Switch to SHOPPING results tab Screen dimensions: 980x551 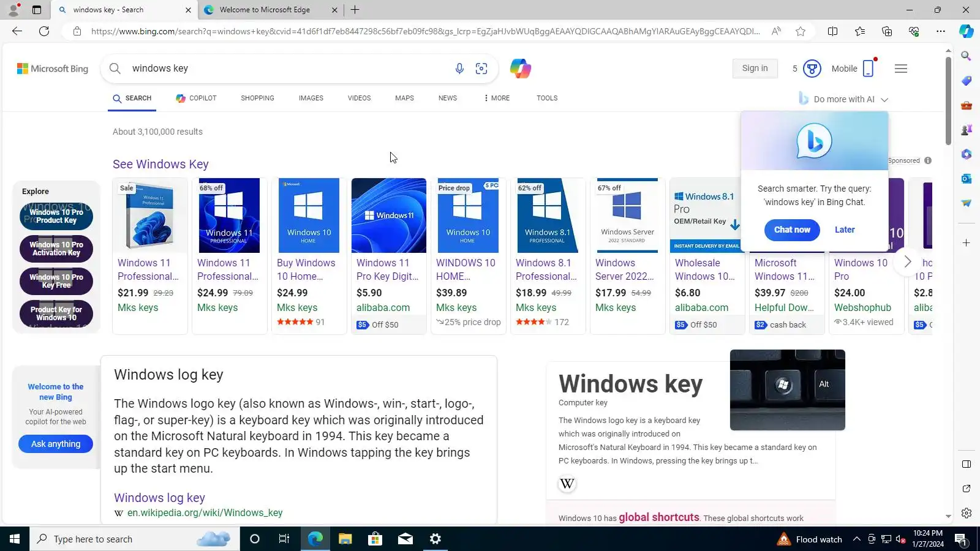click(257, 98)
